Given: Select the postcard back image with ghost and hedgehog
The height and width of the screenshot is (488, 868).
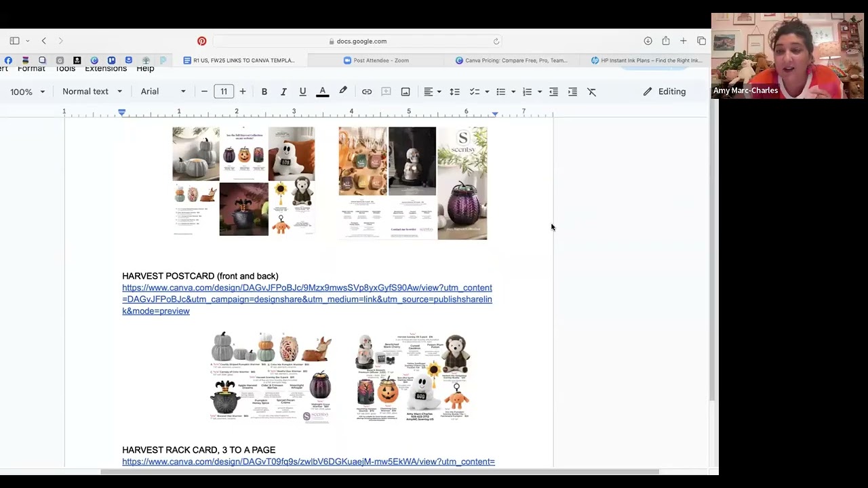Looking at the screenshot, I should pos(413,378).
